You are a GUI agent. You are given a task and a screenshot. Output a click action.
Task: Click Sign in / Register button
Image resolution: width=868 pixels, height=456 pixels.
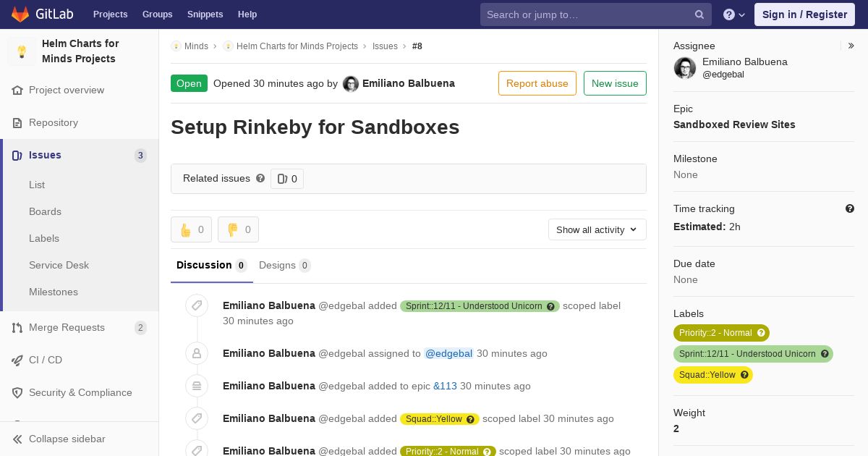point(805,14)
